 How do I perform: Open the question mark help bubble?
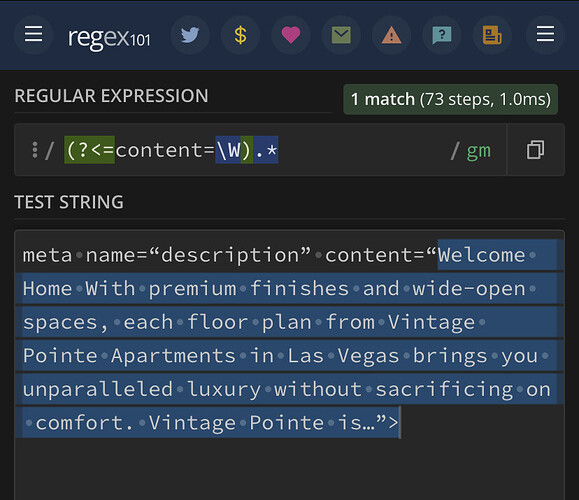coord(442,35)
